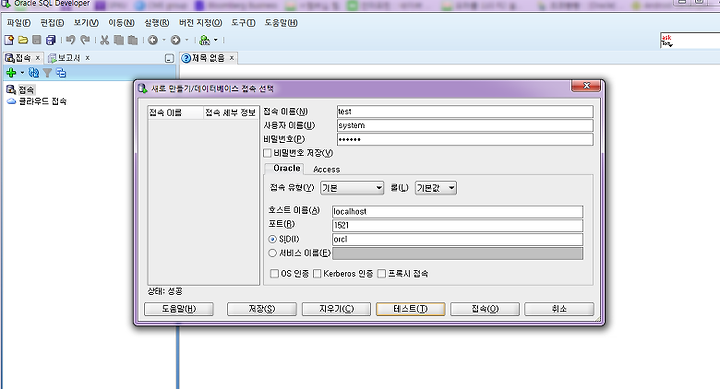Click the Copy toolbar icon
The image size is (720, 389).
(x=119, y=40)
